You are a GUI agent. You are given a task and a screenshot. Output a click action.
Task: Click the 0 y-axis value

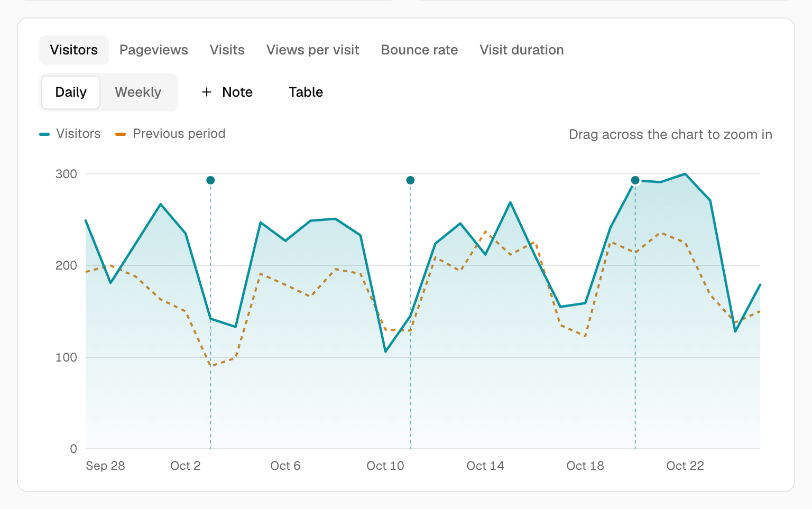click(73, 449)
